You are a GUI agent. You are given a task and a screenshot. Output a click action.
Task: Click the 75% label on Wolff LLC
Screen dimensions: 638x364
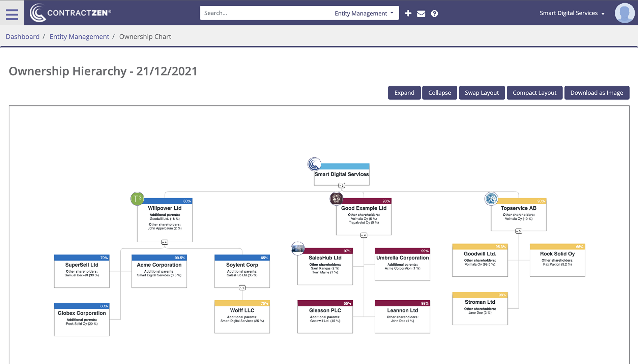264,304
